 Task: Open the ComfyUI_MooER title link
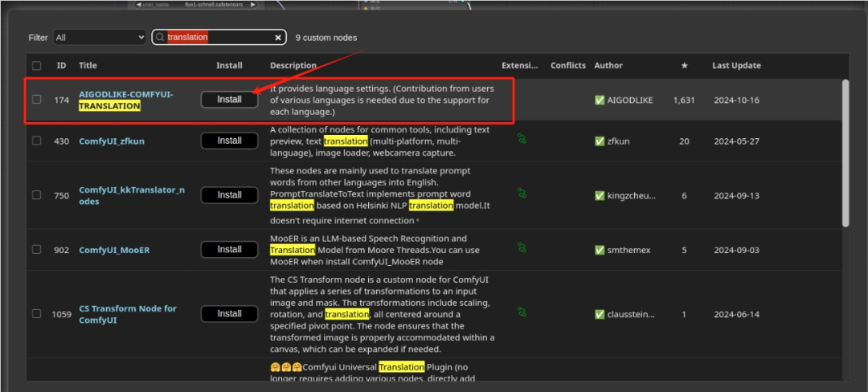115,250
